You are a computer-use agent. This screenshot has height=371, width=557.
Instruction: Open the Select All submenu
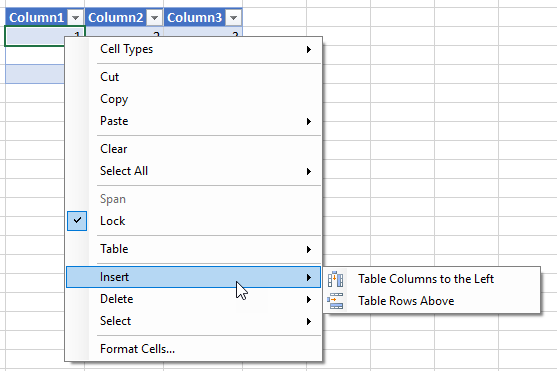194,171
